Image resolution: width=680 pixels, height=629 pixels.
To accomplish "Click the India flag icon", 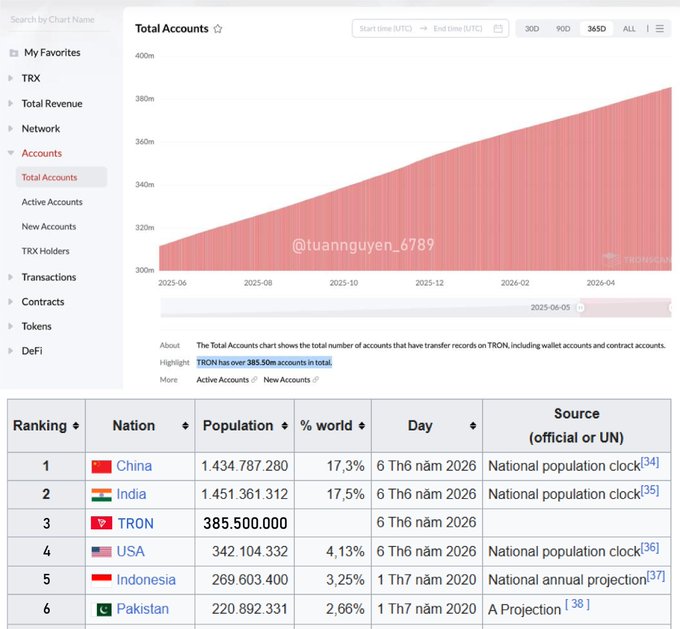I will click(101, 495).
